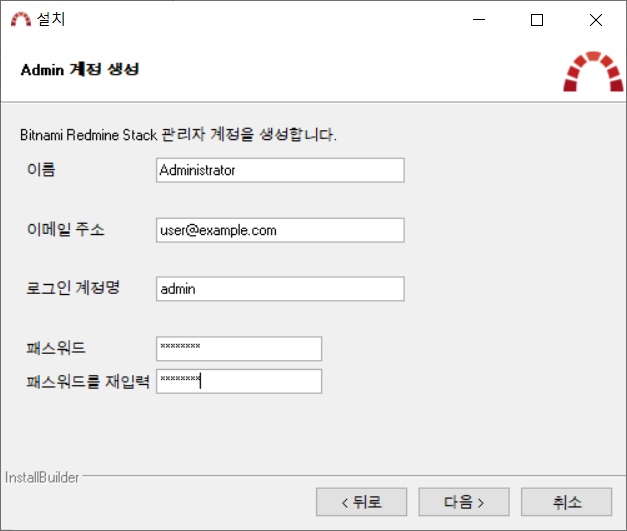Close the 설치 installer window
This screenshot has height=531, width=627.
click(x=596, y=20)
